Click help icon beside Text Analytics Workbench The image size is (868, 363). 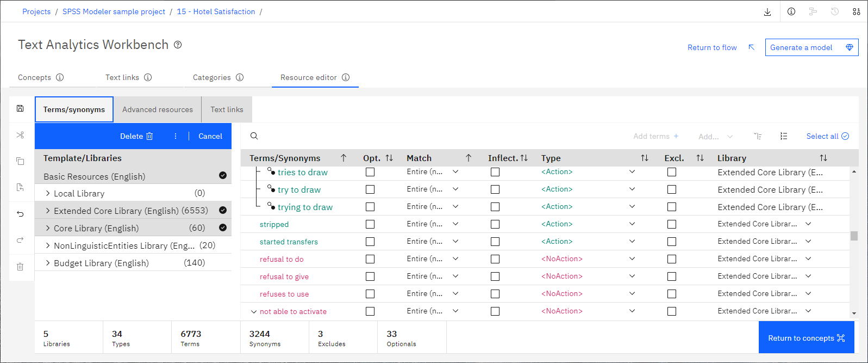click(178, 45)
